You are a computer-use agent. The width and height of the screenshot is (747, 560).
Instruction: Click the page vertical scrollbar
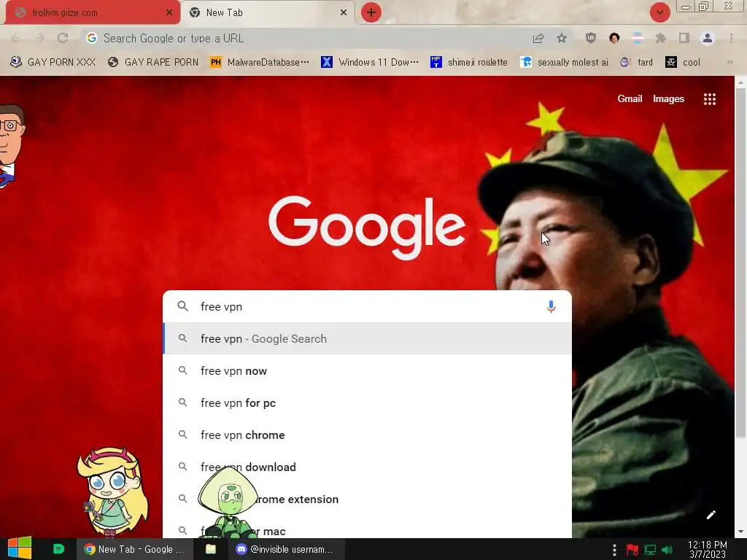point(740,264)
